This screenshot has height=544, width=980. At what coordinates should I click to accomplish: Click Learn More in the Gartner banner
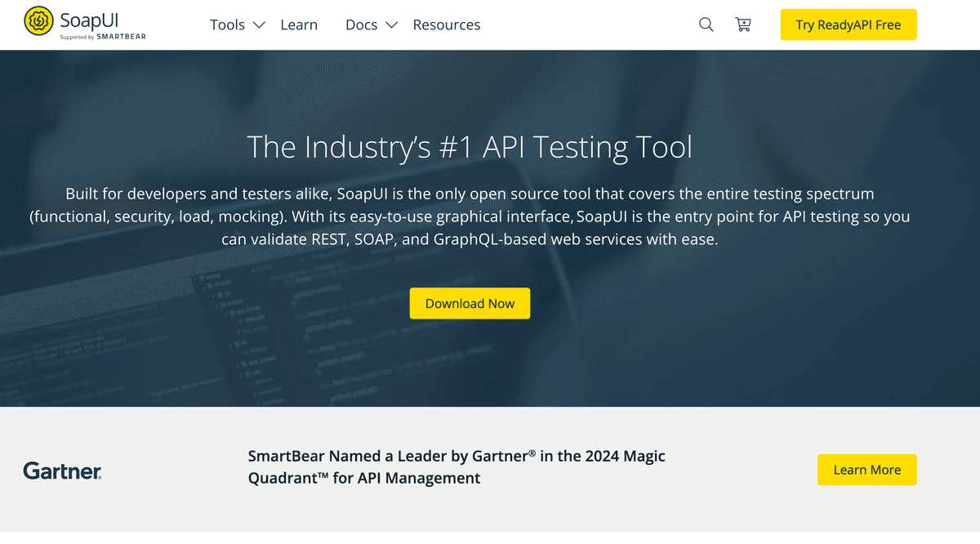tap(866, 470)
